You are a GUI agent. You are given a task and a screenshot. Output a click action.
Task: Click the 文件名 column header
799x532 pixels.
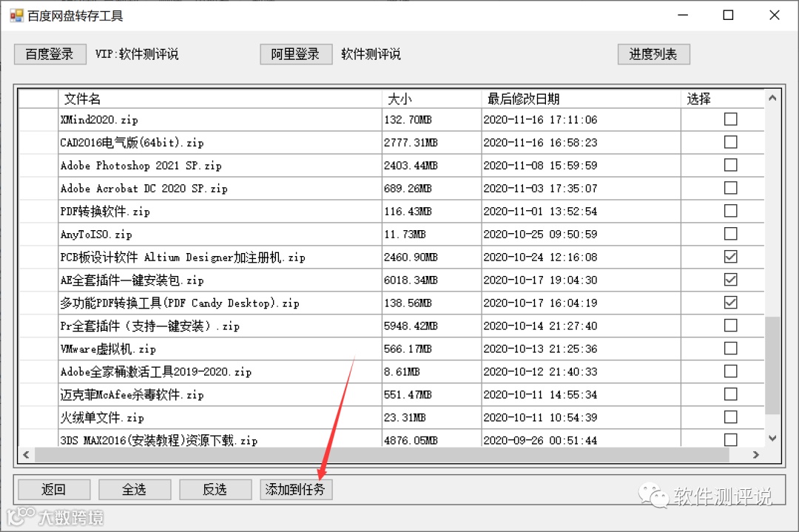tap(220, 98)
